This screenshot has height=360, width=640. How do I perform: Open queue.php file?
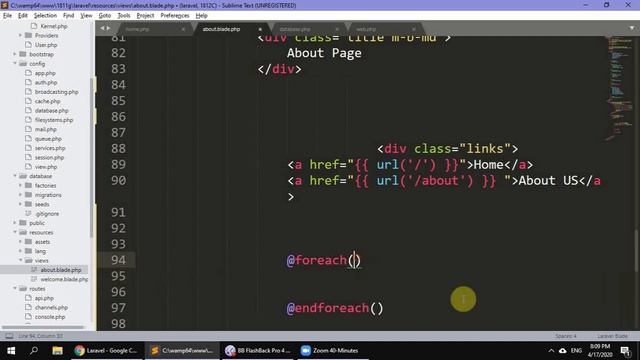(x=48, y=139)
